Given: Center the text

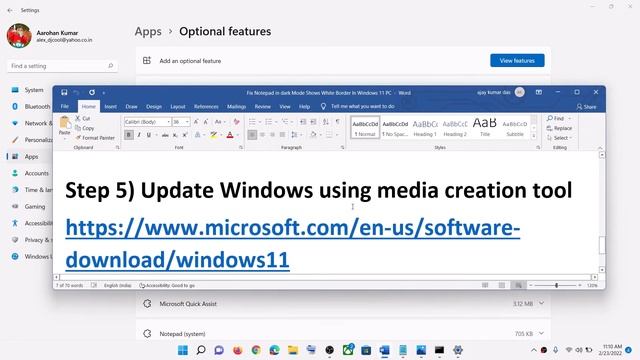Looking at the screenshot, I should point(262,135).
